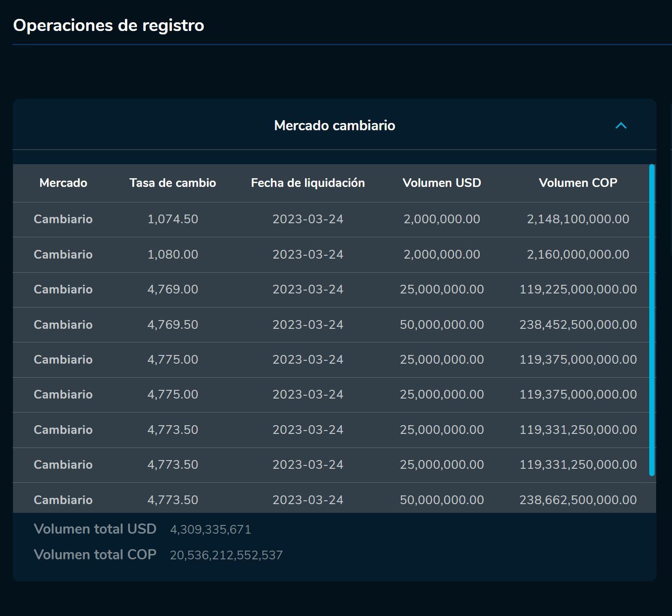
Task: Click the Volumen total COP value 20,536,212,552,537
Action: (226, 555)
